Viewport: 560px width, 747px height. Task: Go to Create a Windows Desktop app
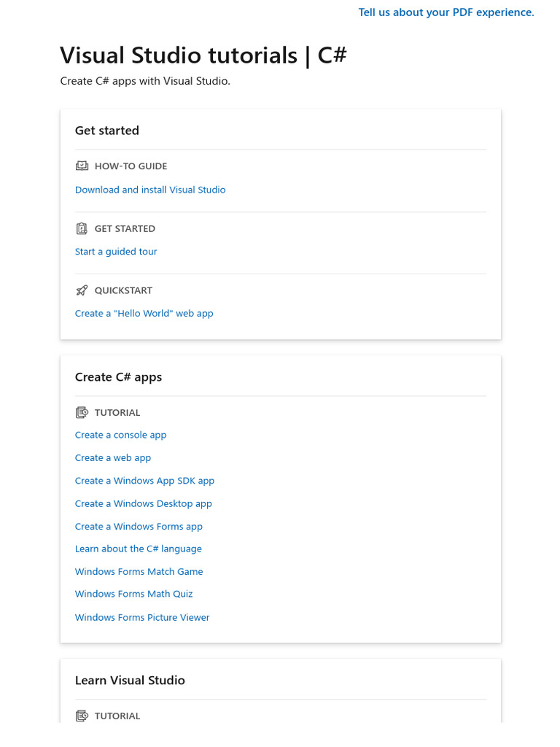pos(144,503)
